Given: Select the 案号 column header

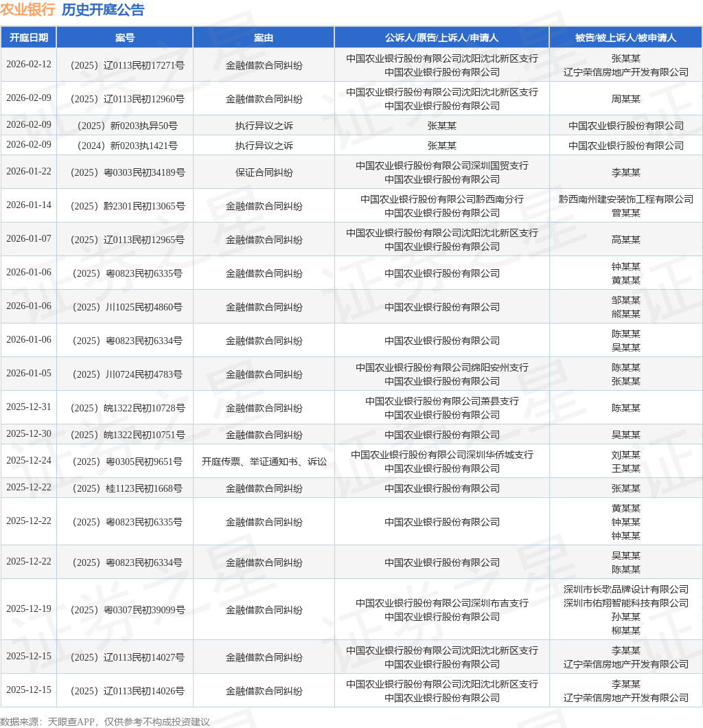Looking at the screenshot, I should [125, 38].
